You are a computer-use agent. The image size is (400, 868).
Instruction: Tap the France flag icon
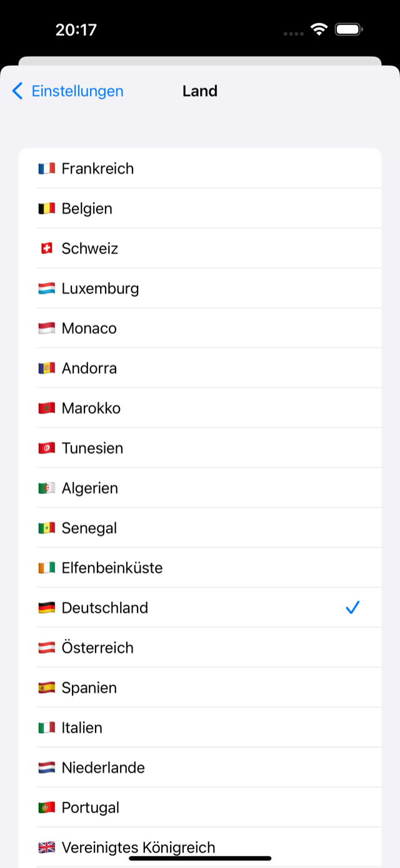(47, 169)
